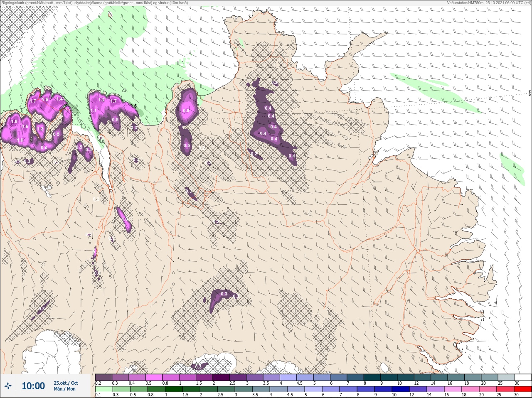Select the red 30 swatch, lower legend
Image resolution: width=532 pixels, height=398 pixels.
(523, 389)
